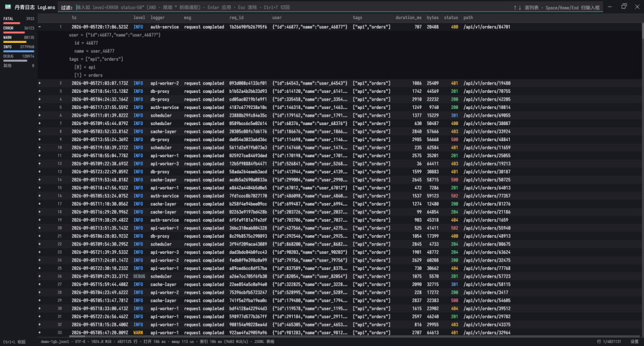Expand row 2 using its plus icon
This screenshot has width=644, height=346.
pyautogui.click(x=40, y=83)
